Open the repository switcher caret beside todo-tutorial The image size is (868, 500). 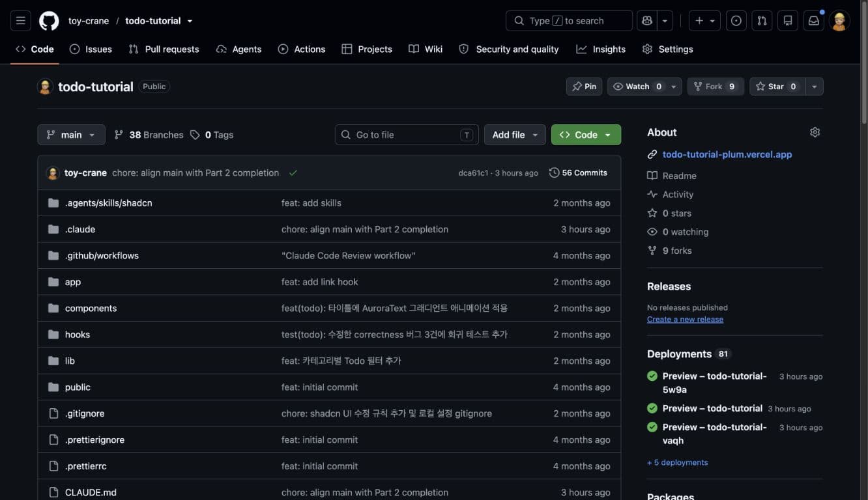(x=190, y=21)
